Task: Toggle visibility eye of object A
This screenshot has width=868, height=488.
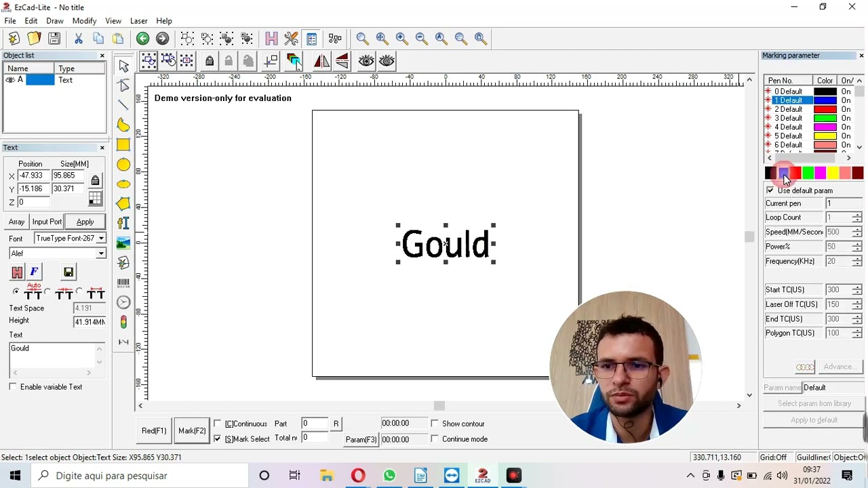Action: (10, 80)
